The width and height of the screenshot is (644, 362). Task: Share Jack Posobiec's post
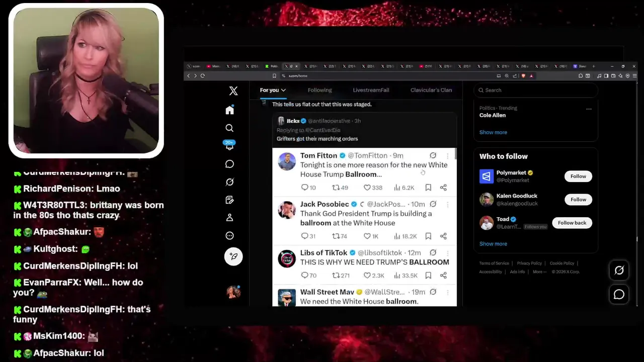pyautogui.click(x=443, y=236)
